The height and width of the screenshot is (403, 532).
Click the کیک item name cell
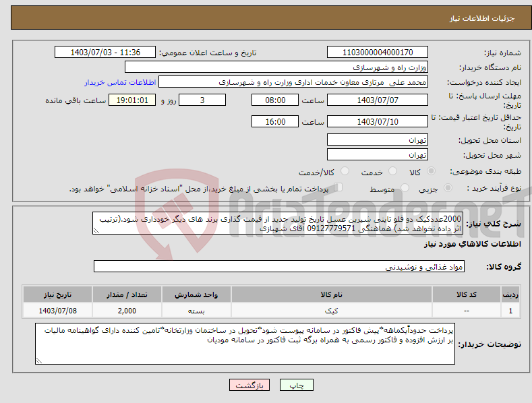pyautogui.click(x=332, y=311)
